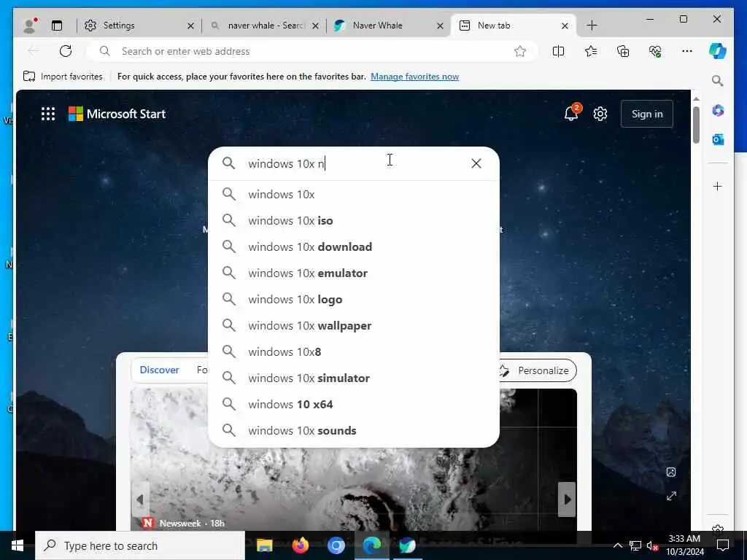Open the Favorites list icon
Image resolution: width=747 pixels, height=560 pixels.
click(591, 51)
